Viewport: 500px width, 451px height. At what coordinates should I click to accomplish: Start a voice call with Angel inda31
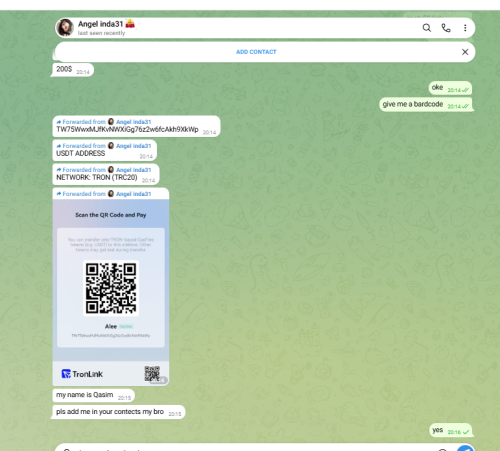[446, 28]
